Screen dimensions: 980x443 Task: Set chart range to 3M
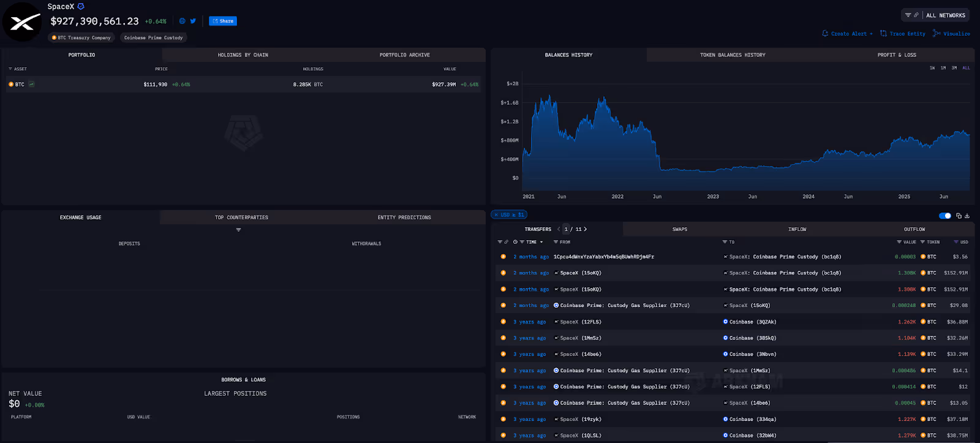pos(954,68)
